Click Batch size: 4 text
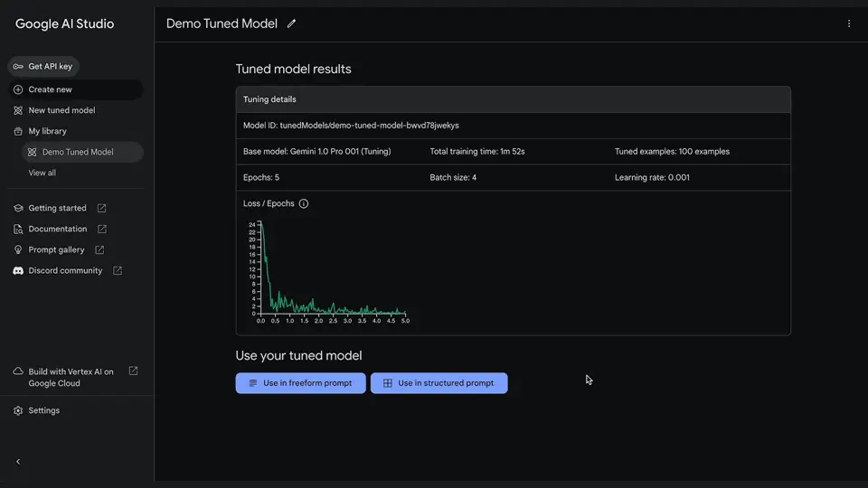 pyautogui.click(x=453, y=178)
